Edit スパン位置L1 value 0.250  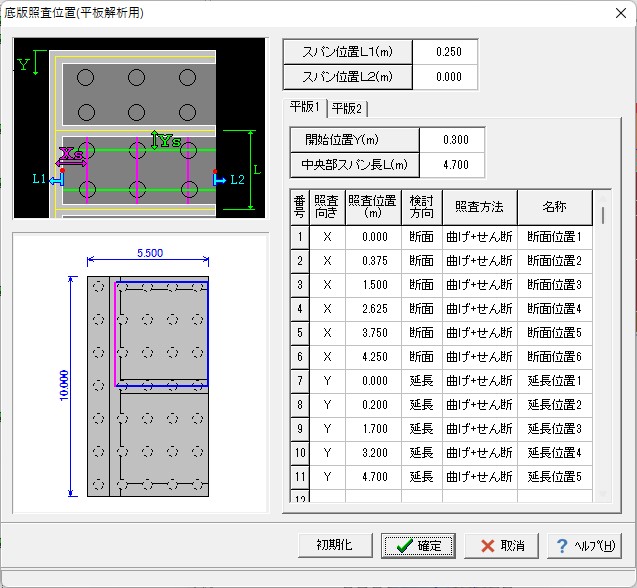[x=445, y=52]
